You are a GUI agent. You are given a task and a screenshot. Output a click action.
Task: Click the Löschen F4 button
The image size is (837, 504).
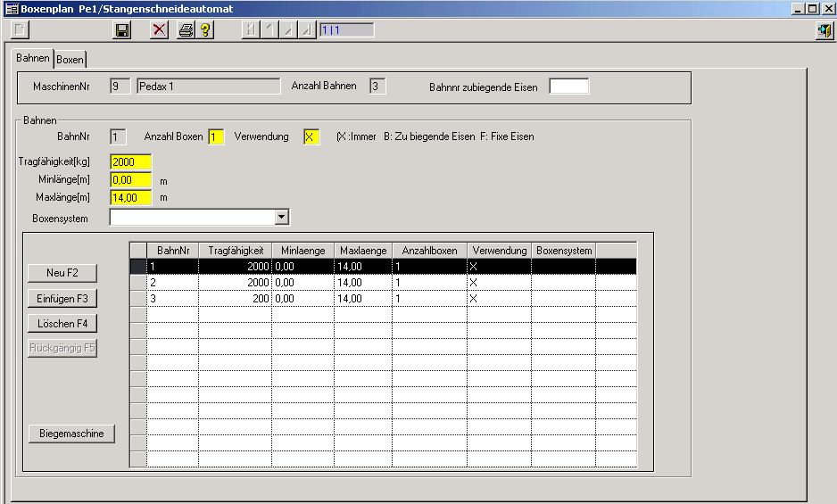click(x=62, y=323)
